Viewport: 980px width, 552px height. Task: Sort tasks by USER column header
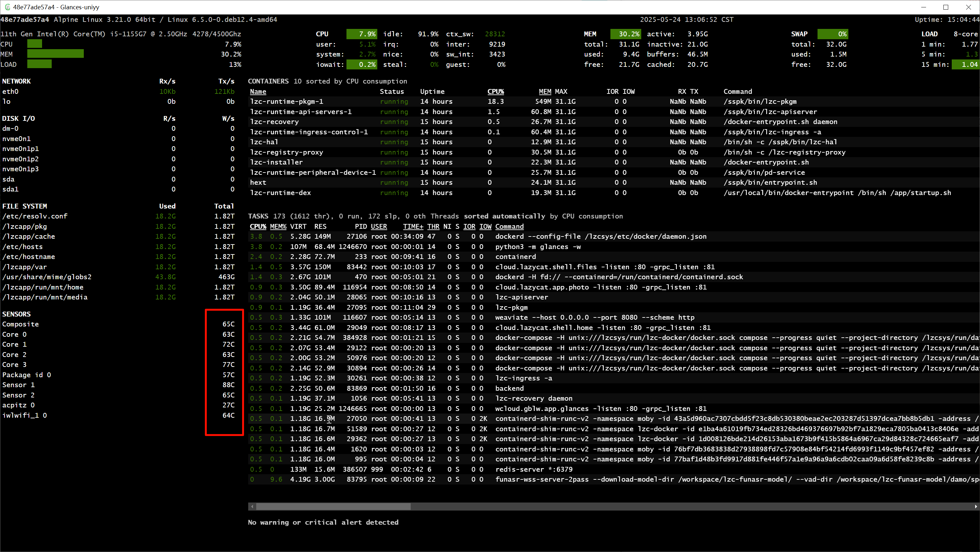[379, 227]
